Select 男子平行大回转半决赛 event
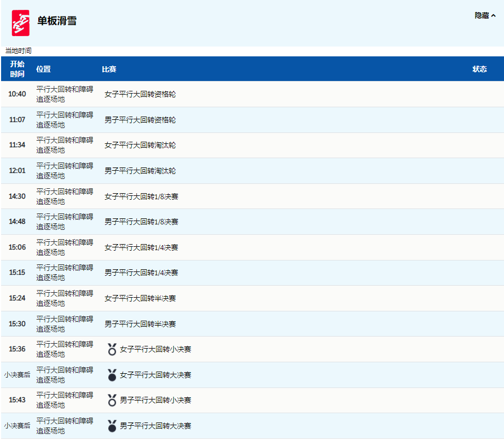The height and width of the screenshot is (440, 504). pyautogui.click(x=140, y=324)
